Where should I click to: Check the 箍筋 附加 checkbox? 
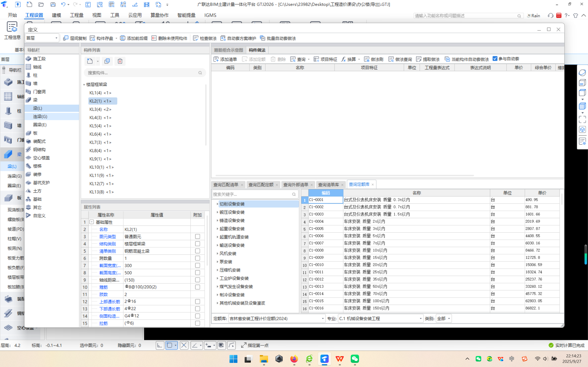click(198, 287)
